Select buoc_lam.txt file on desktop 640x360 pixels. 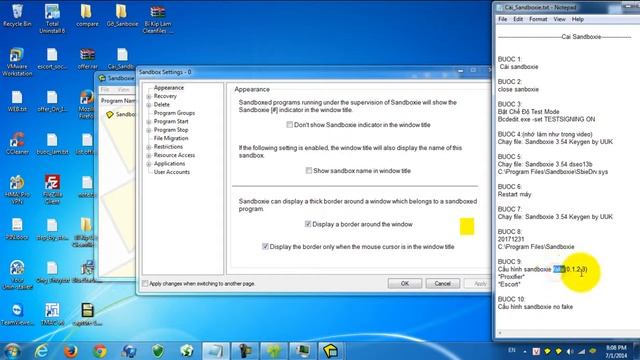coord(52,144)
